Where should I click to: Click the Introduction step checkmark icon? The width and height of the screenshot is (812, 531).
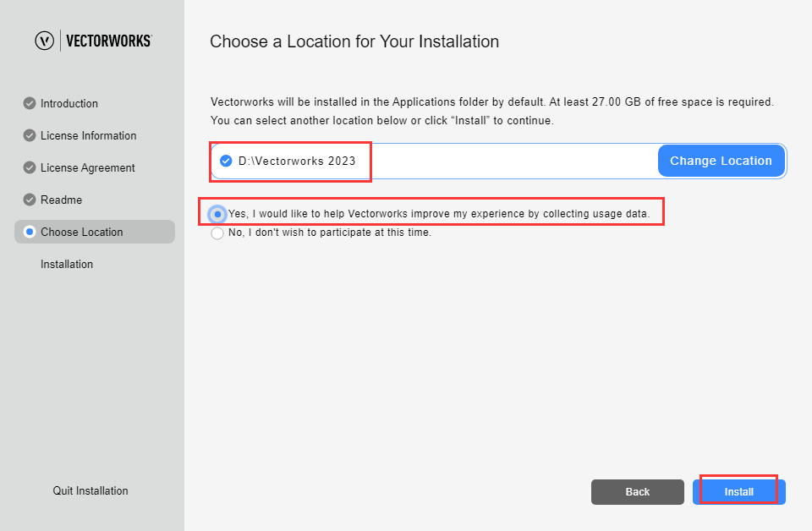[30, 103]
